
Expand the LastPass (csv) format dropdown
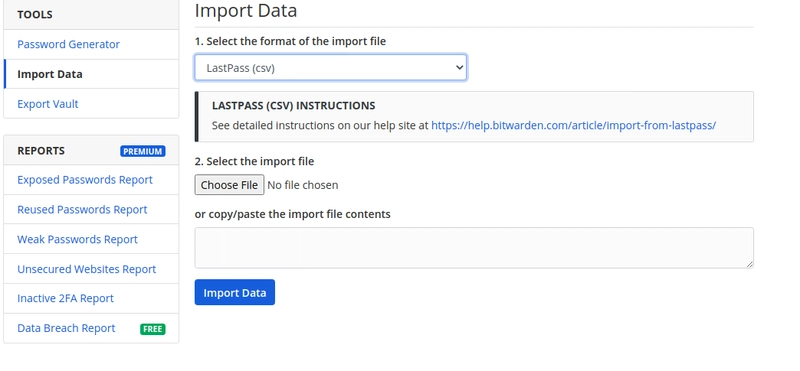(x=330, y=67)
